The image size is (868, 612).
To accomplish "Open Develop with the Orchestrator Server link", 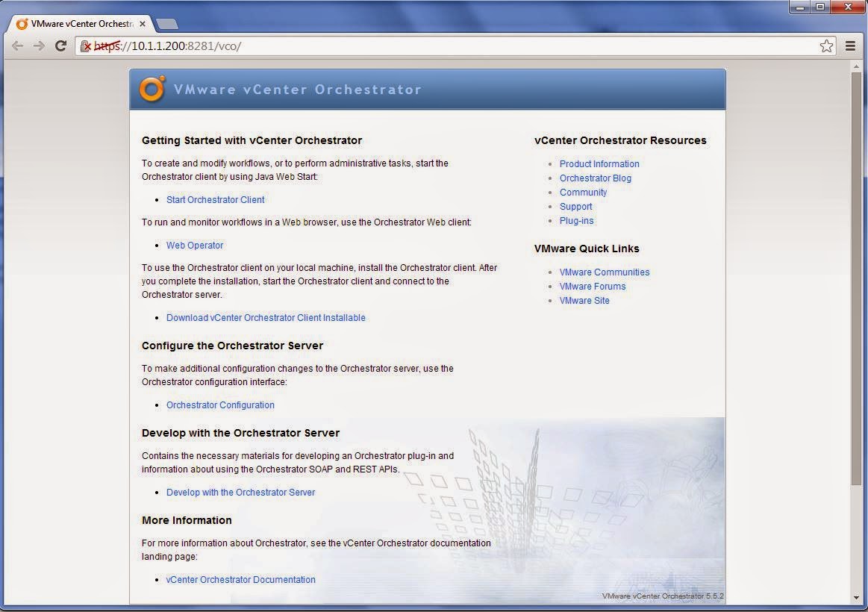I will pos(241,493).
